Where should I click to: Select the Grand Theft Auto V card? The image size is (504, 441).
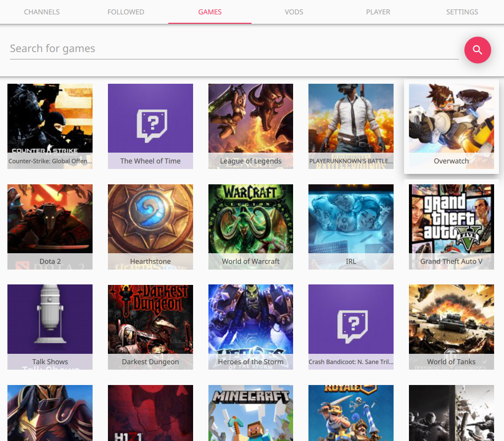(452, 227)
